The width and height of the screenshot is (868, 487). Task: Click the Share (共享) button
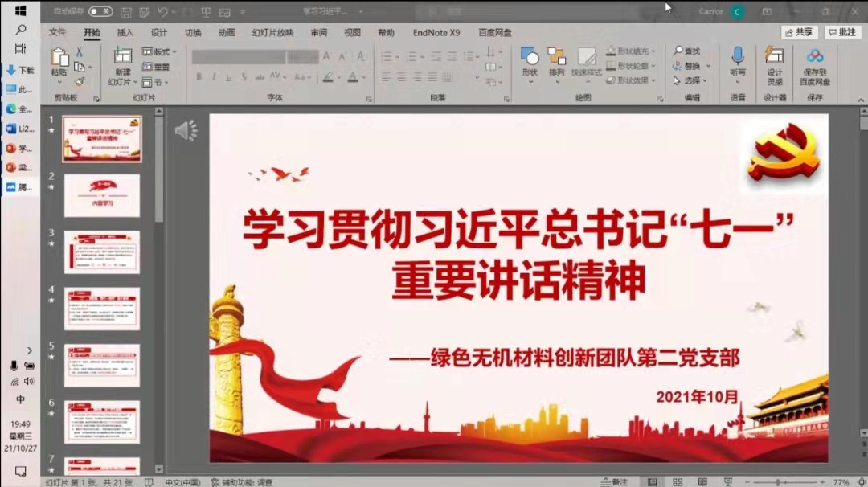[799, 32]
